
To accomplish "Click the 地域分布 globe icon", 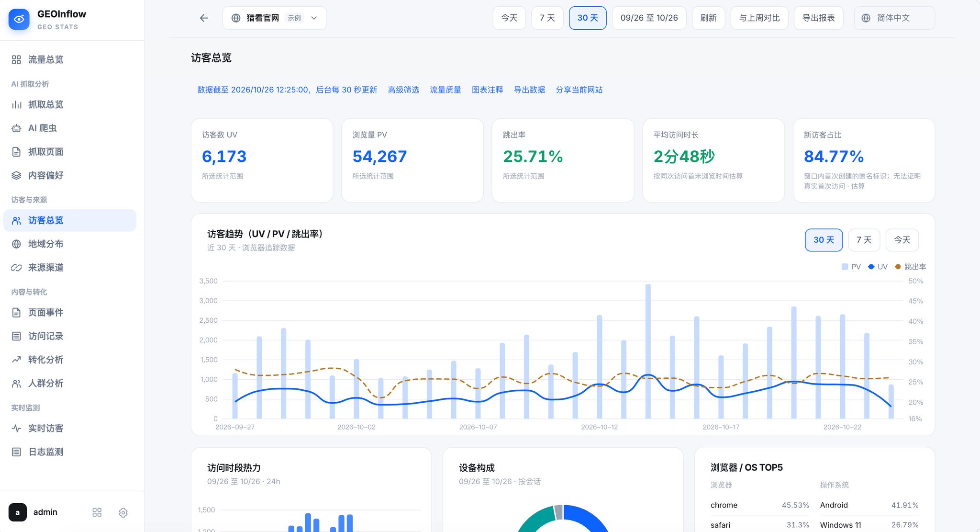I will point(16,244).
